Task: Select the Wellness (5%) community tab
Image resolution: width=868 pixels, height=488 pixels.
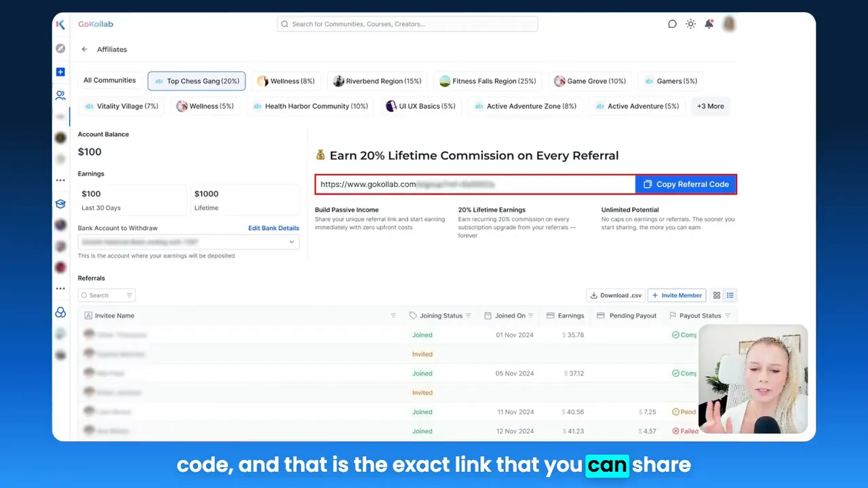Action: 205,106
